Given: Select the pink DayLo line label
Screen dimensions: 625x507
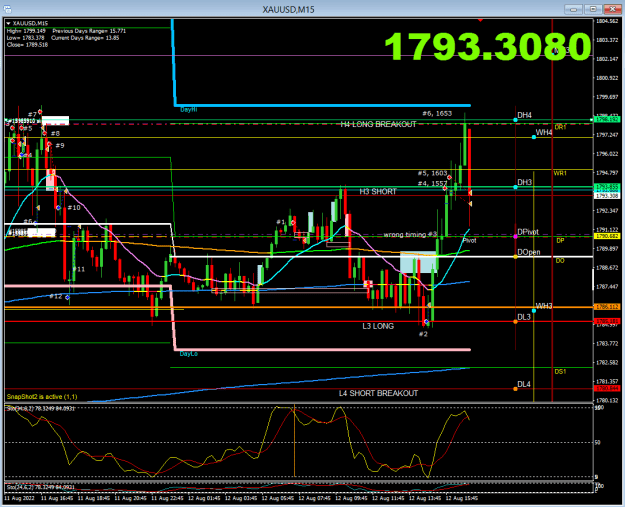Looking at the screenshot, I should [189, 354].
